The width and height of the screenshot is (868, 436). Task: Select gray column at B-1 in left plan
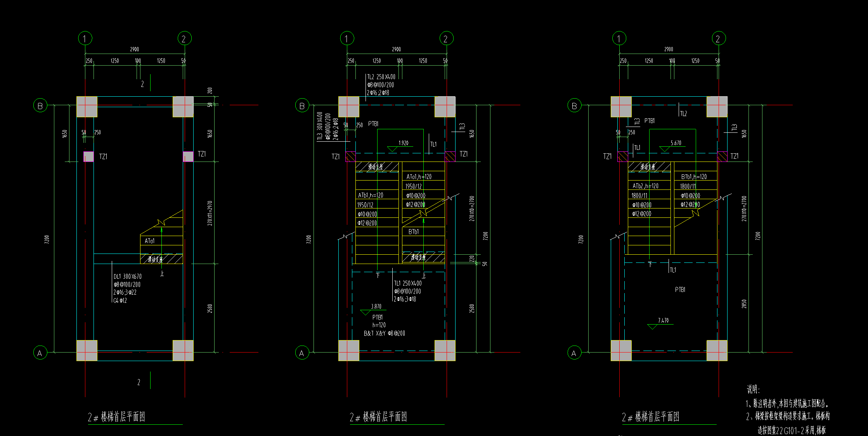click(x=87, y=107)
